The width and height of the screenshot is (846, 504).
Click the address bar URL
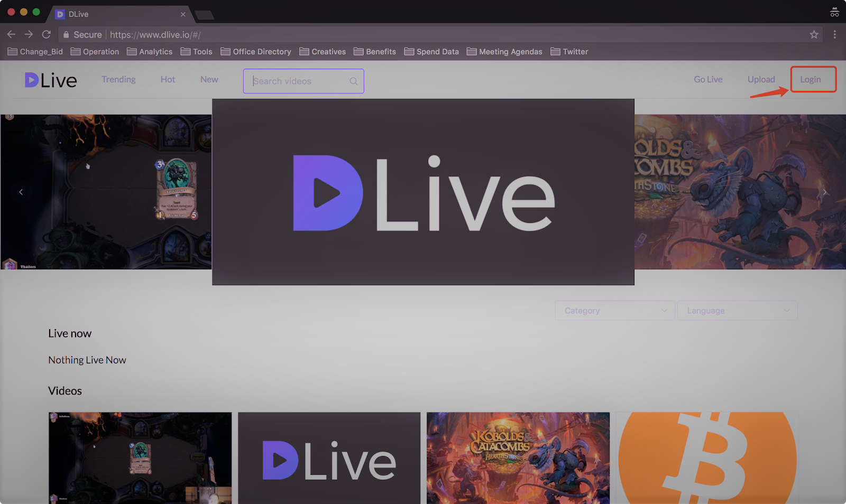click(x=155, y=35)
